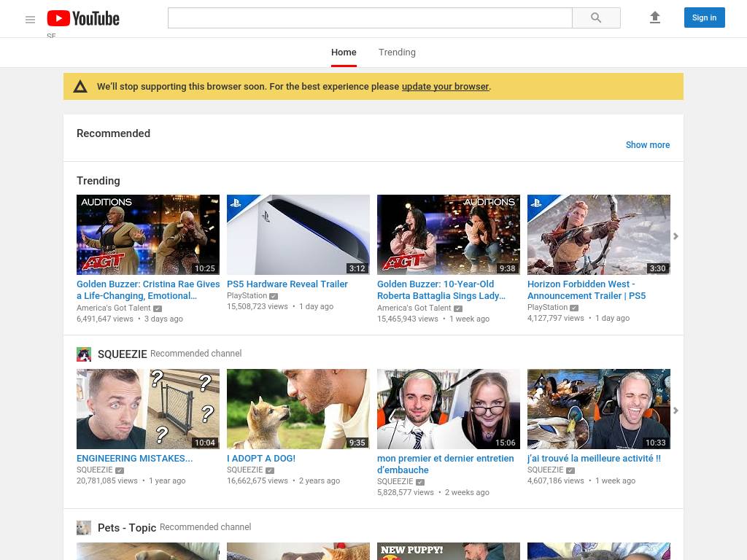Screen dimensions: 747x560
Task: Follow the update your browser link
Action: coord(445,87)
